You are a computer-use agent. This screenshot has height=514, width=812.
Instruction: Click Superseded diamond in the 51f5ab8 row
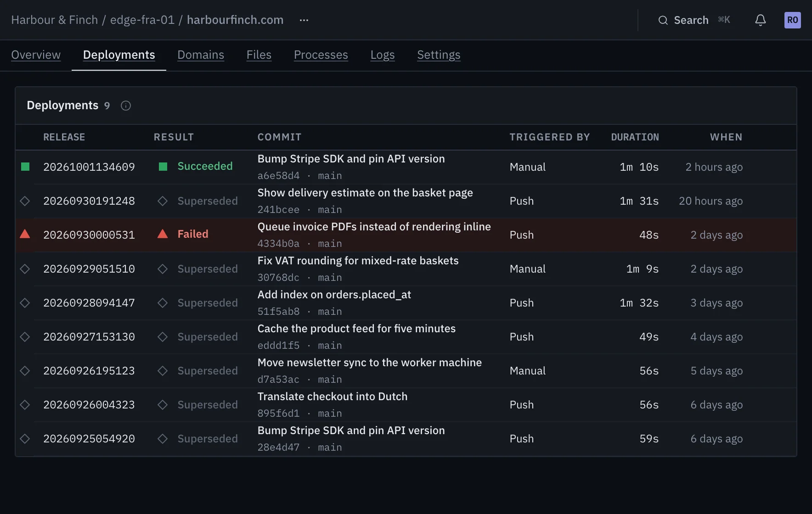[163, 303]
